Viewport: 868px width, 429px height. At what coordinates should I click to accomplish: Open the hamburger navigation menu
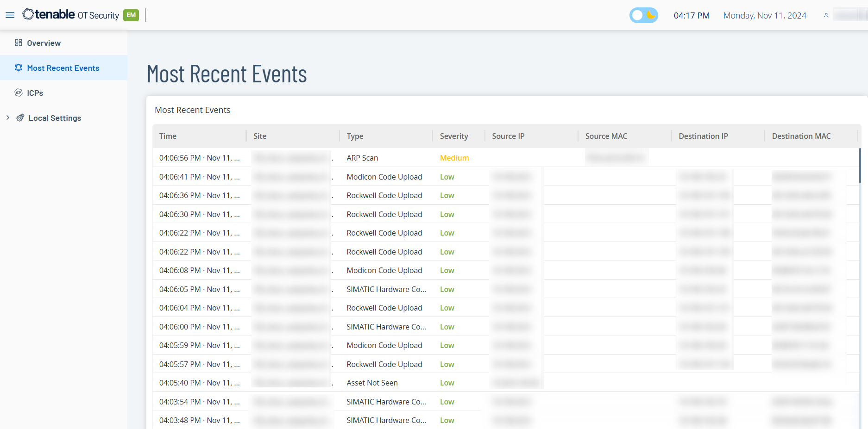[10, 15]
